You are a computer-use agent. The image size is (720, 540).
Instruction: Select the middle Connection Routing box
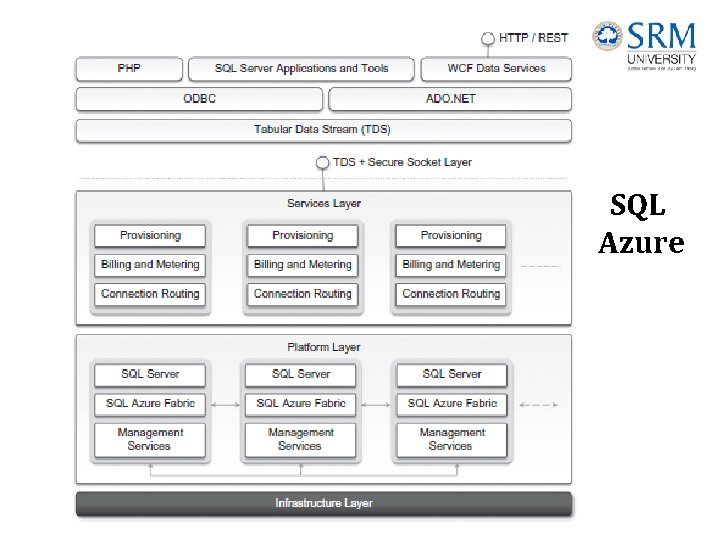click(x=302, y=294)
